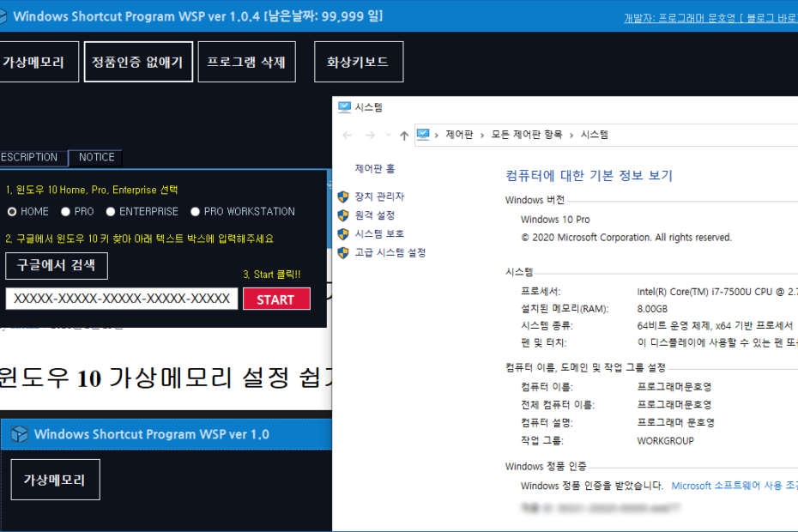Screen dimensions: 798x532
Task: Click the Microsoft Corporation copyright text
Action: [626, 238]
